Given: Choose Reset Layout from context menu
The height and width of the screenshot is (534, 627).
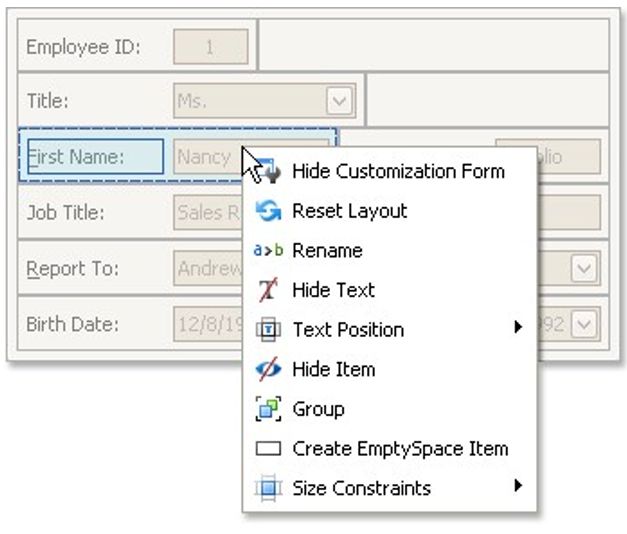Looking at the screenshot, I should [349, 211].
